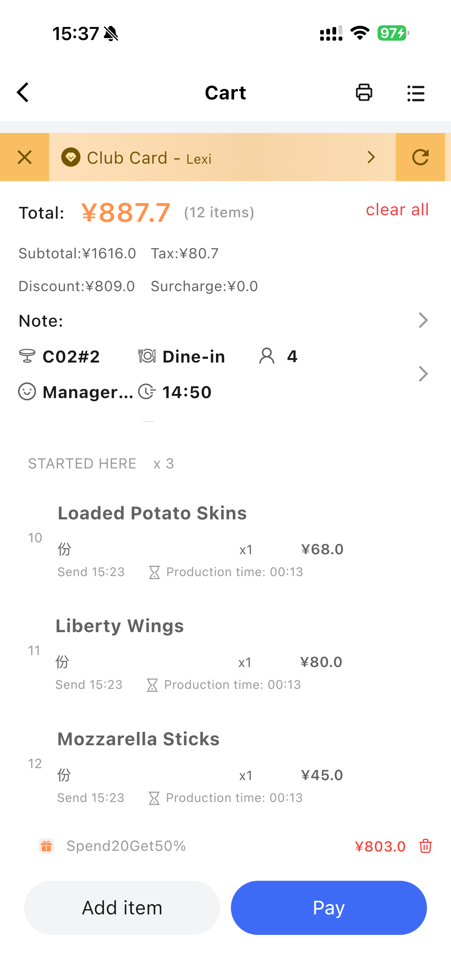The height and width of the screenshot is (980, 451).
Task: Refresh the Club Card info
Action: [420, 157]
